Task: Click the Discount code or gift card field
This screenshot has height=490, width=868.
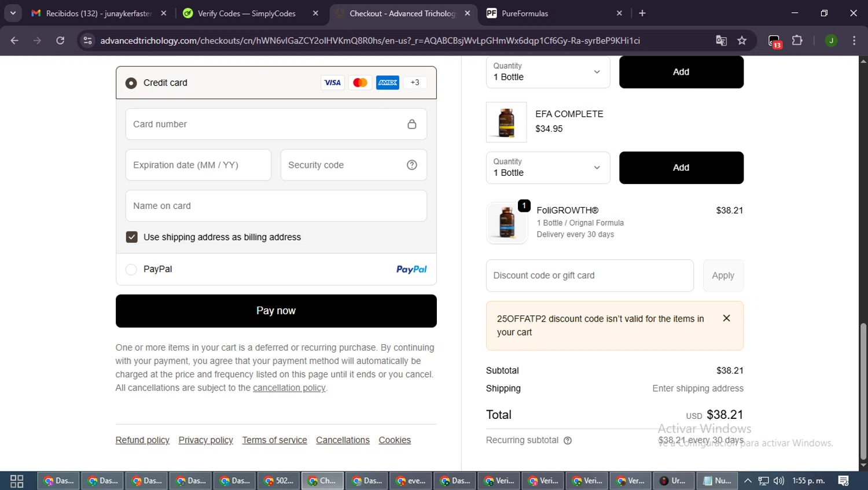Action: point(590,275)
